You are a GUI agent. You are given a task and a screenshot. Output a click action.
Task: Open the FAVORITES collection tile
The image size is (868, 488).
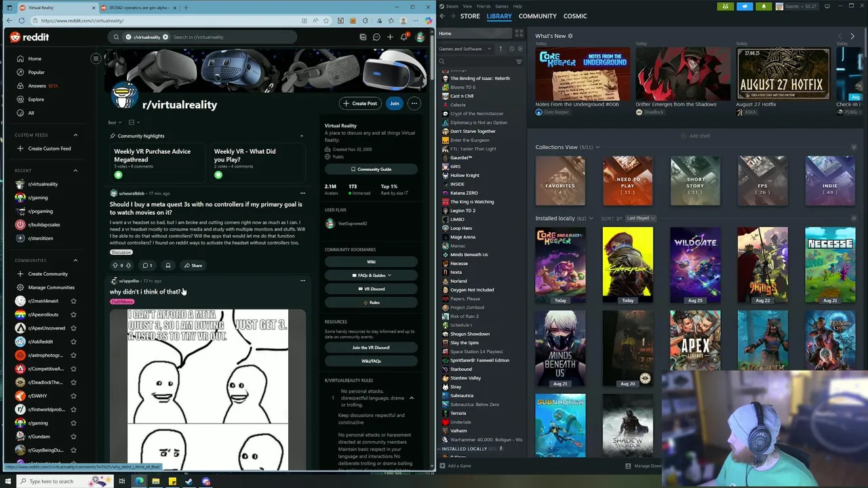click(560, 180)
